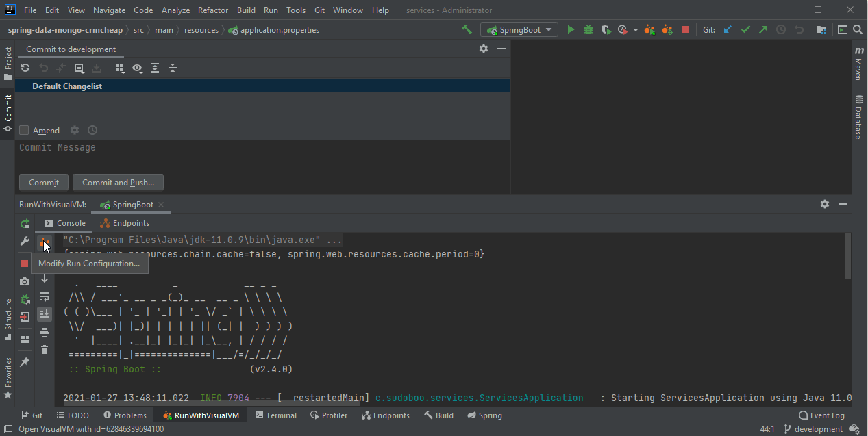The image size is (868, 436).
Task: Open Group By dropdown in Commit toolbar
Action: [120, 68]
